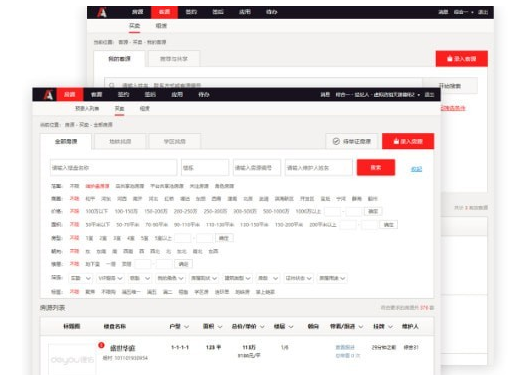Click the red A logo in front window

coord(48,95)
